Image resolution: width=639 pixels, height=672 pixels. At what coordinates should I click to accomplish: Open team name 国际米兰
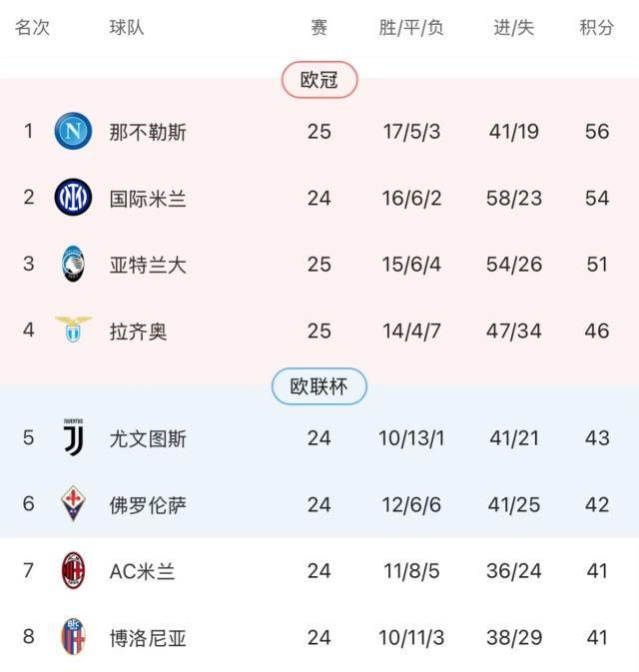pos(148,199)
